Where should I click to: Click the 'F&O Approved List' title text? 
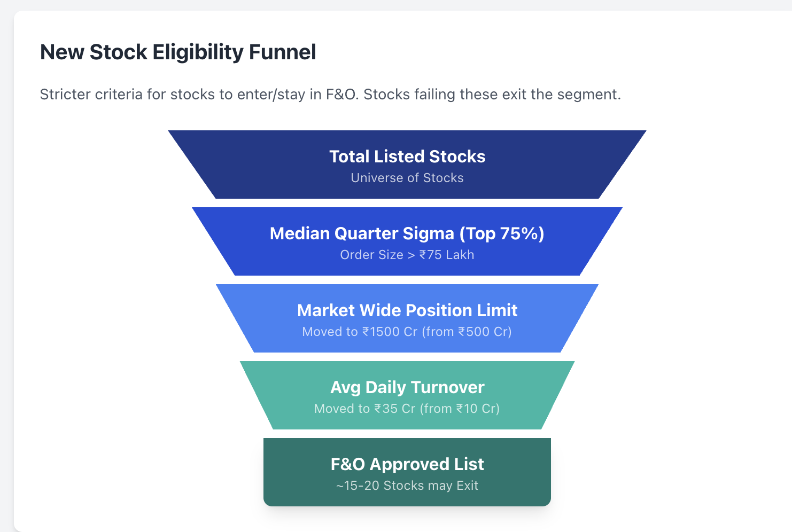point(407,464)
